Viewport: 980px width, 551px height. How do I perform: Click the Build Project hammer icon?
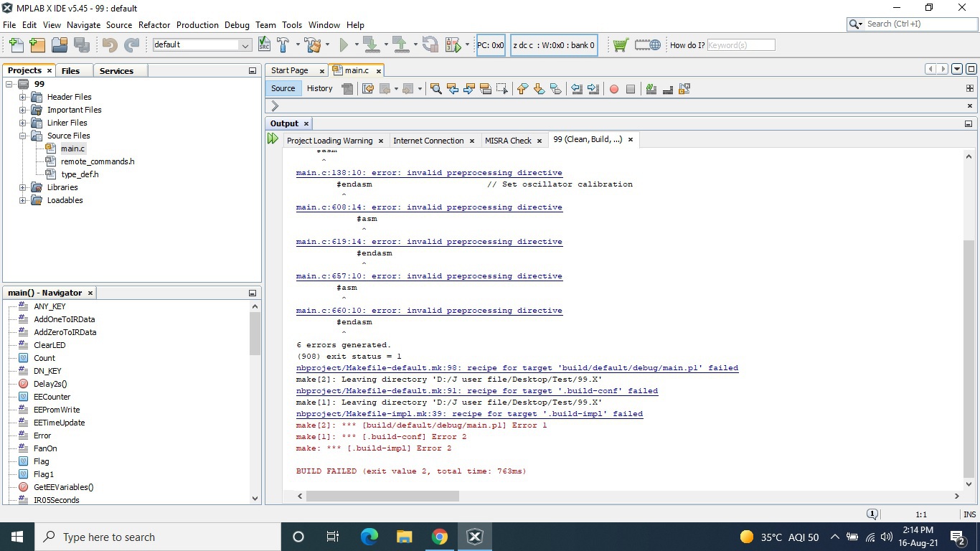[282, 45]
